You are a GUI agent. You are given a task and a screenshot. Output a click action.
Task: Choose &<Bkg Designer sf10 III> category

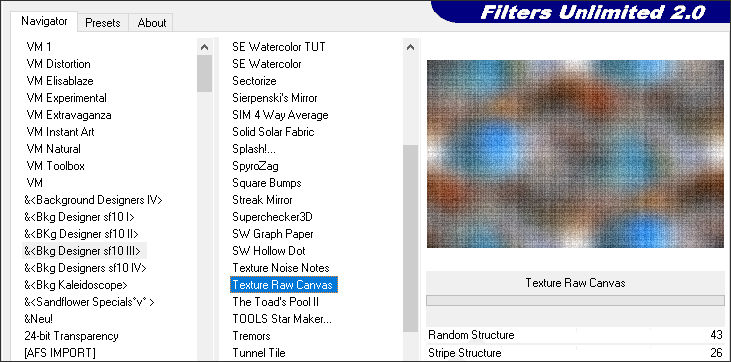click(84, 251)
